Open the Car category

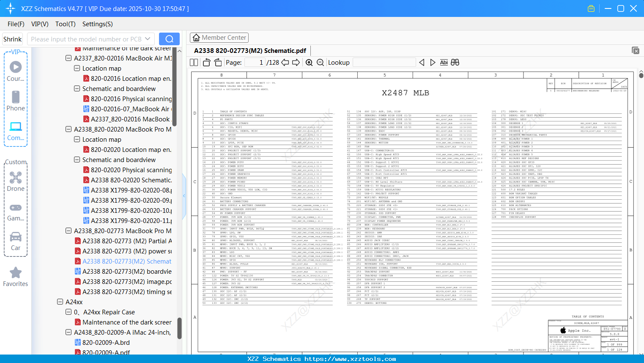pos(16,241)
